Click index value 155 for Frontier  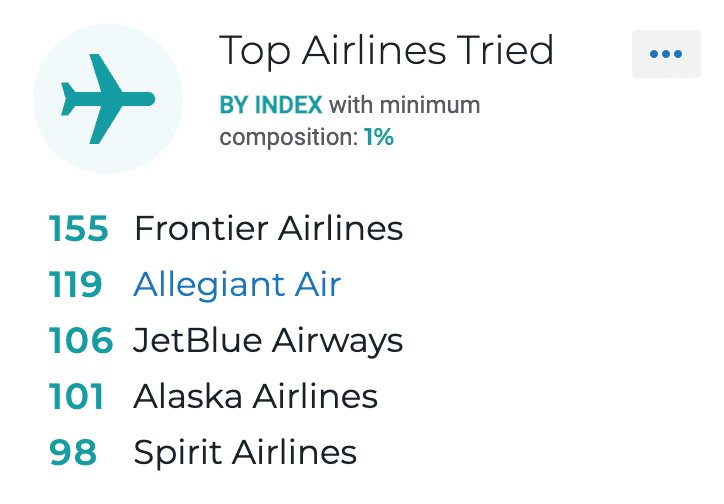(78, 228)
